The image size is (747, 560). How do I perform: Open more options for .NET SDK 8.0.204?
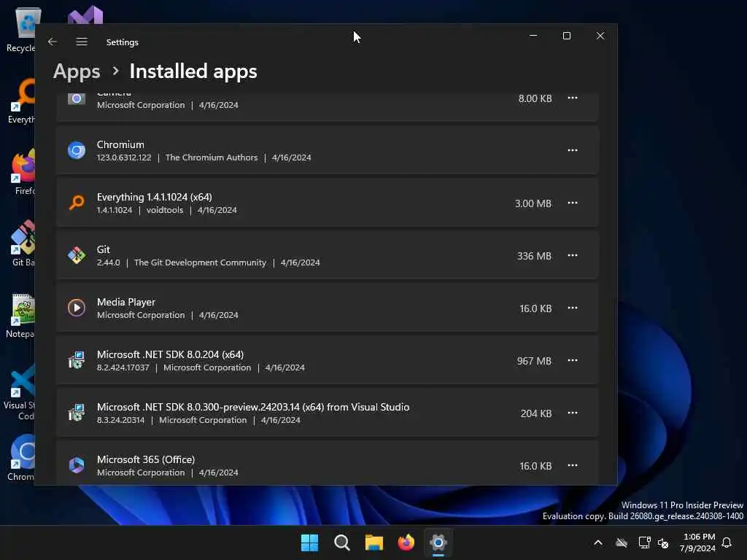(x=572, y=360)
